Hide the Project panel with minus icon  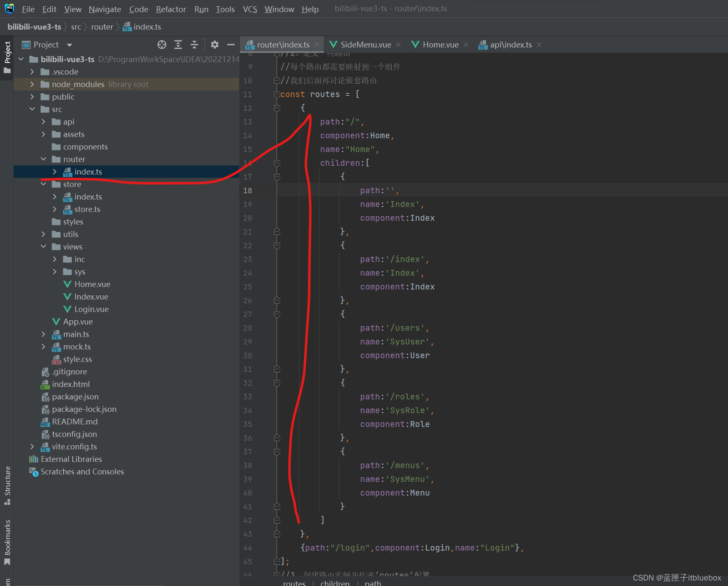(x=231, y=45)
